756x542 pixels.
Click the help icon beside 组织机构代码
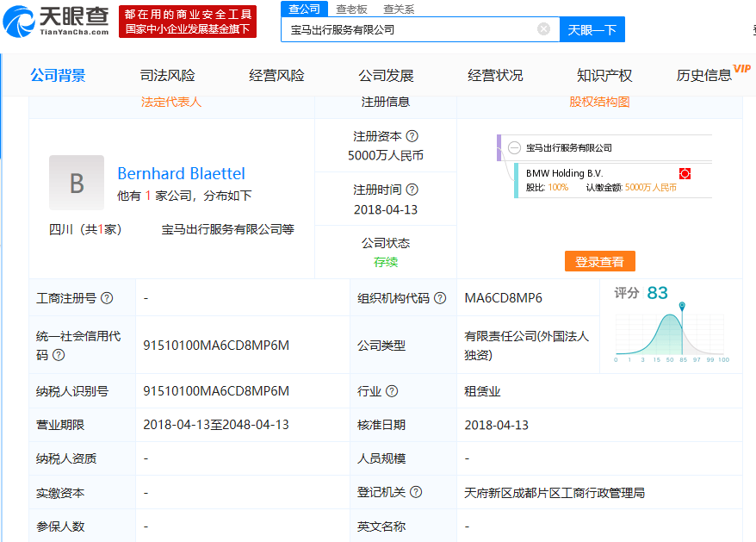440,298
